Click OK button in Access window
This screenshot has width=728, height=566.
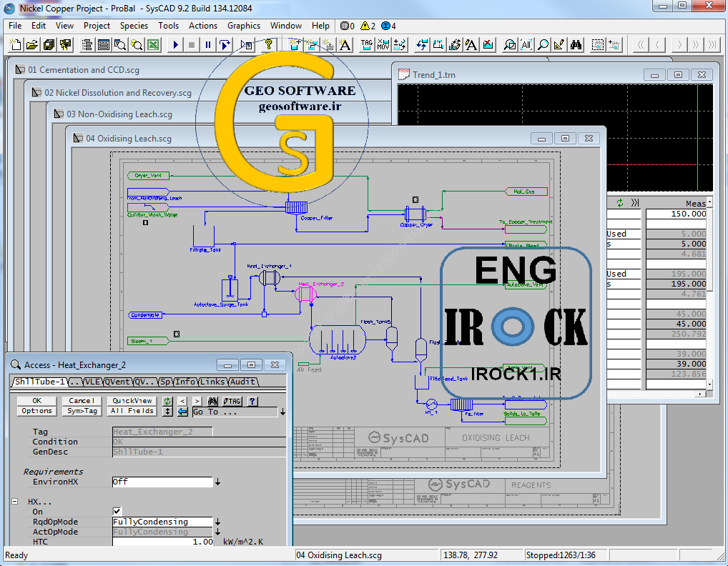(36, 401)
